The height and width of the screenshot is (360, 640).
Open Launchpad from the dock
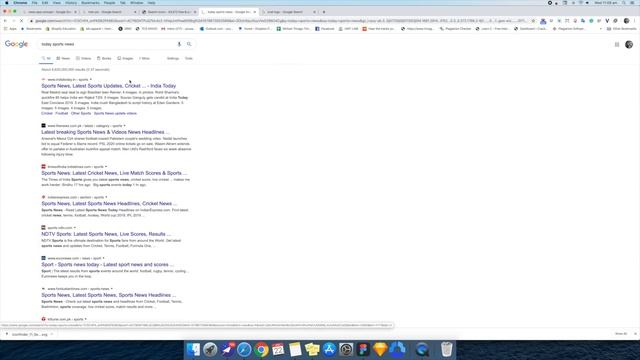click(x=211, y=350)
